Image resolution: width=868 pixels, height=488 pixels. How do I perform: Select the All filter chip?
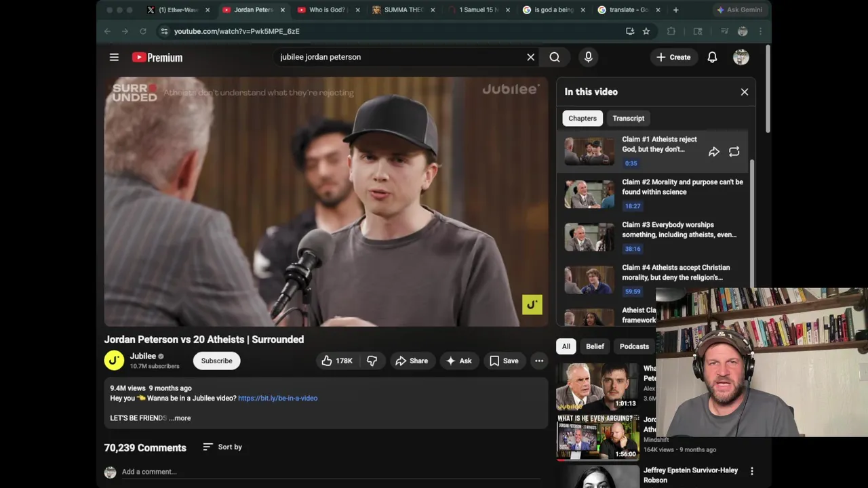[566, 346]
